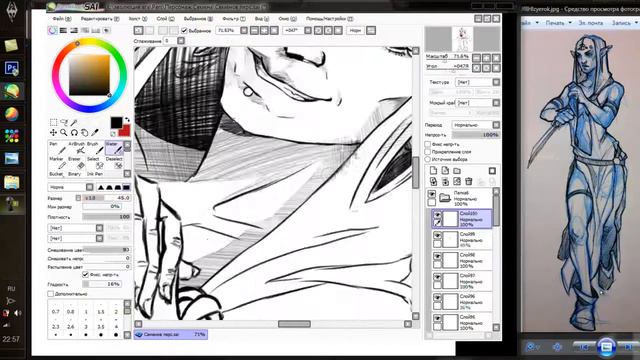Open the Переход blend mode dropdown
This screenshot has height=360, width=640.
pos(476,125)
